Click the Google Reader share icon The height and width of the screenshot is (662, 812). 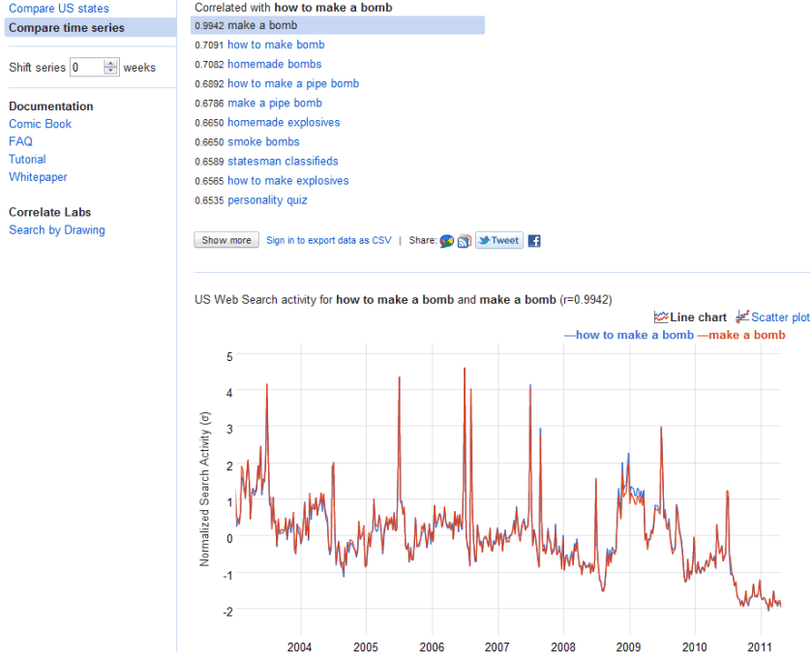click(464, 241)
